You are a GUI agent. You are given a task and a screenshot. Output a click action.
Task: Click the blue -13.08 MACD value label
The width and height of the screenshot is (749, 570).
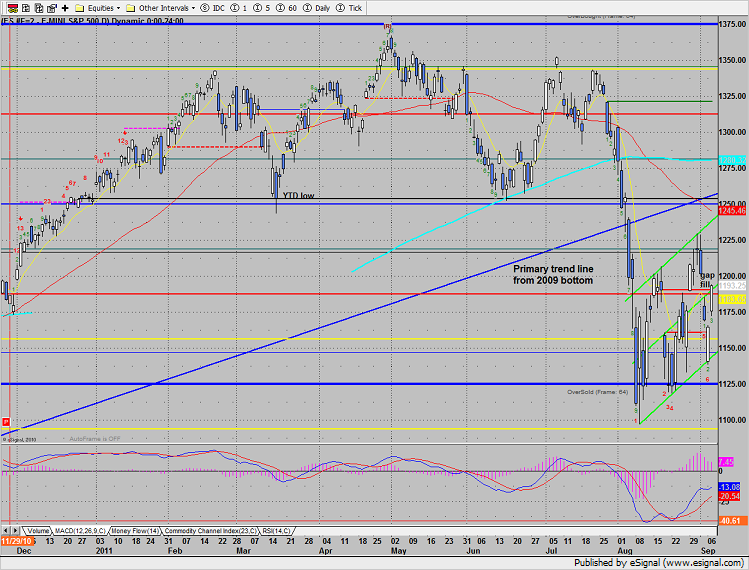[x=729, y=487]
